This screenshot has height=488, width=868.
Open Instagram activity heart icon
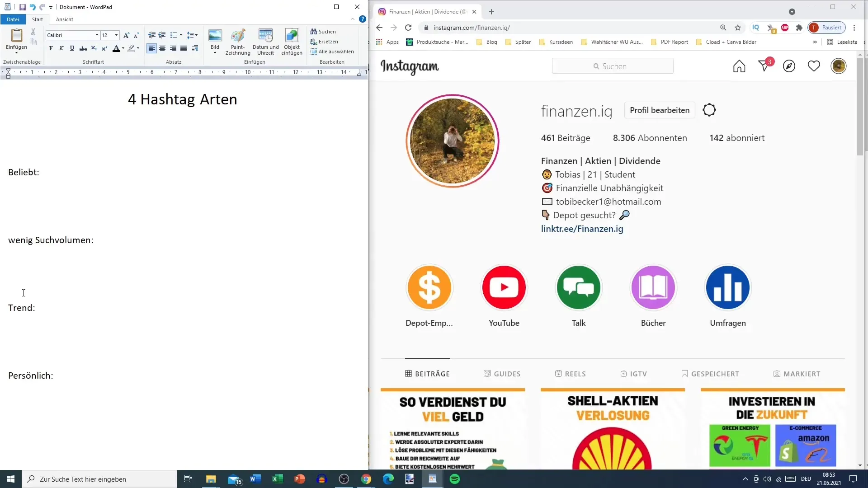tap(814, 66)
